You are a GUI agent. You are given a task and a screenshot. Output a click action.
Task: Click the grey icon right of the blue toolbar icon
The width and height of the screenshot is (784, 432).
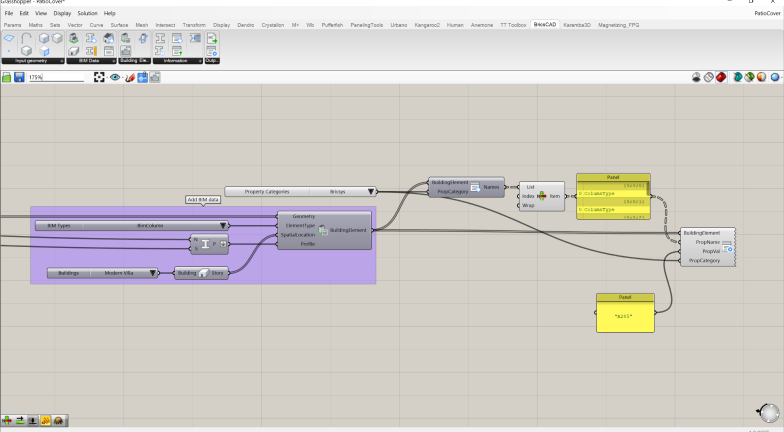point(155,77)
